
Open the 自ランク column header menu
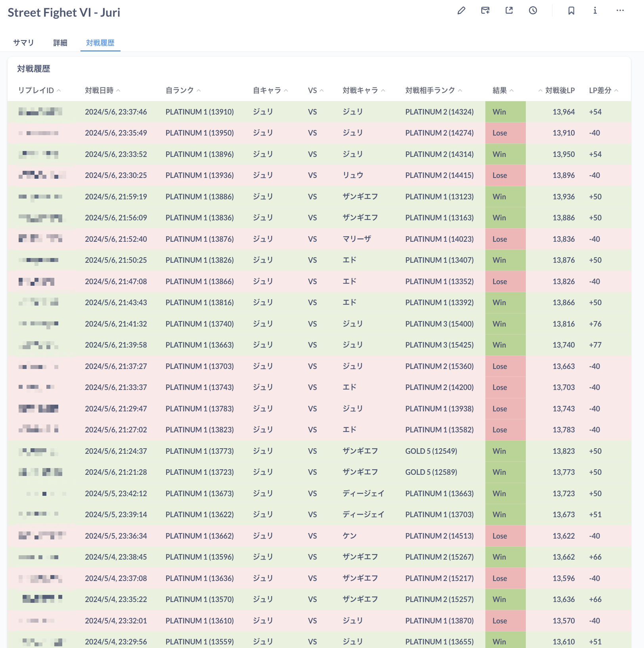180,90
